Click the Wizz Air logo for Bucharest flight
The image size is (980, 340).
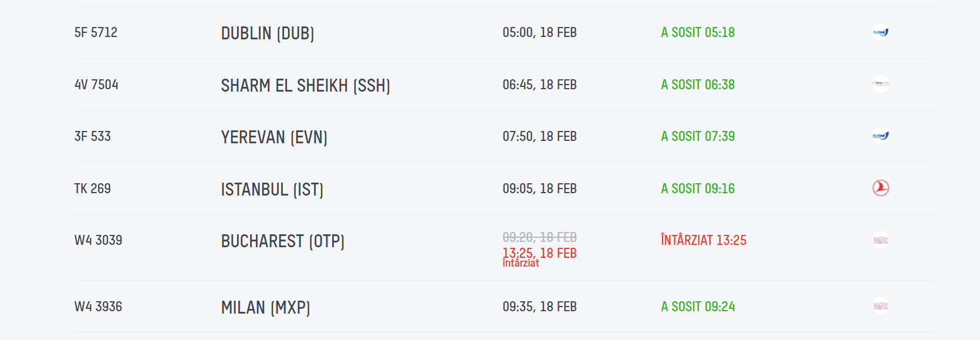(x=880, y=240)
